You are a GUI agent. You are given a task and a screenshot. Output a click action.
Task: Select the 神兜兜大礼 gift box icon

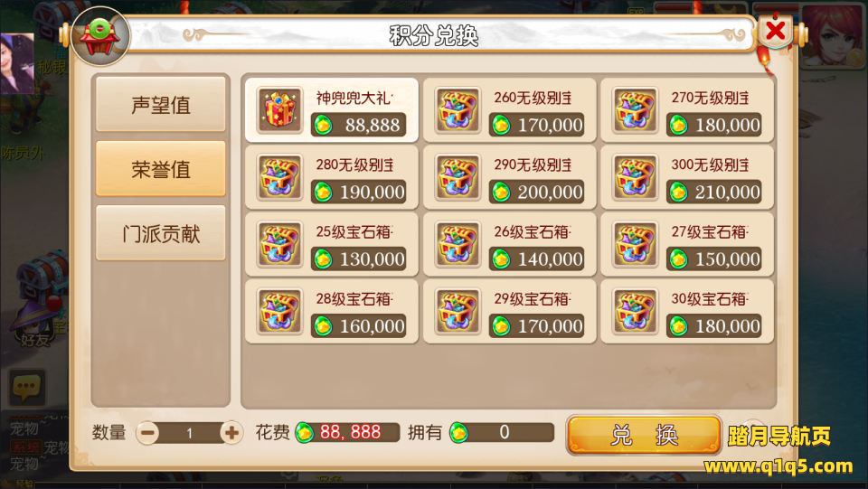point(280,110)
